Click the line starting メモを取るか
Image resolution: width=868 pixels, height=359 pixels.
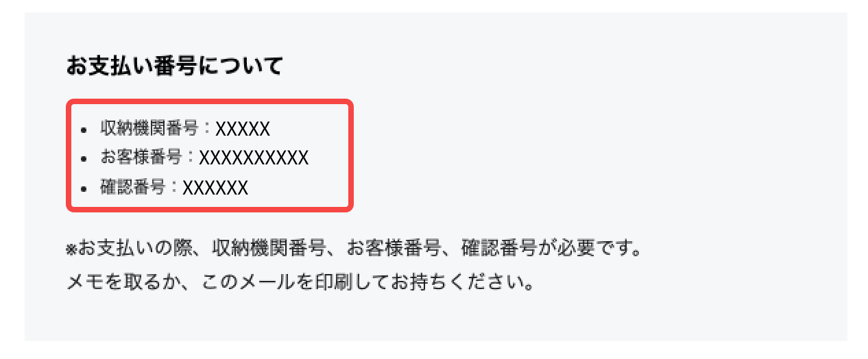[x=300, y=282]
